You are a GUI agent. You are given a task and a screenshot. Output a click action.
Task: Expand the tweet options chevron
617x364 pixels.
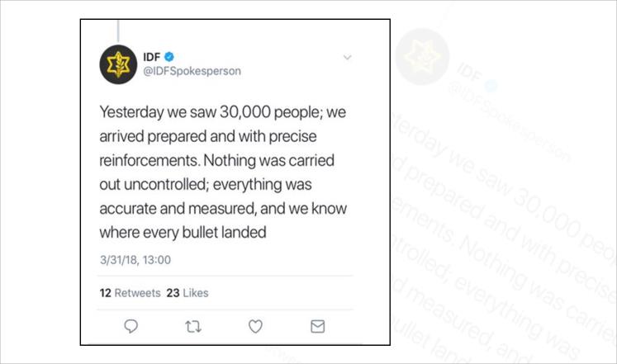347,58
